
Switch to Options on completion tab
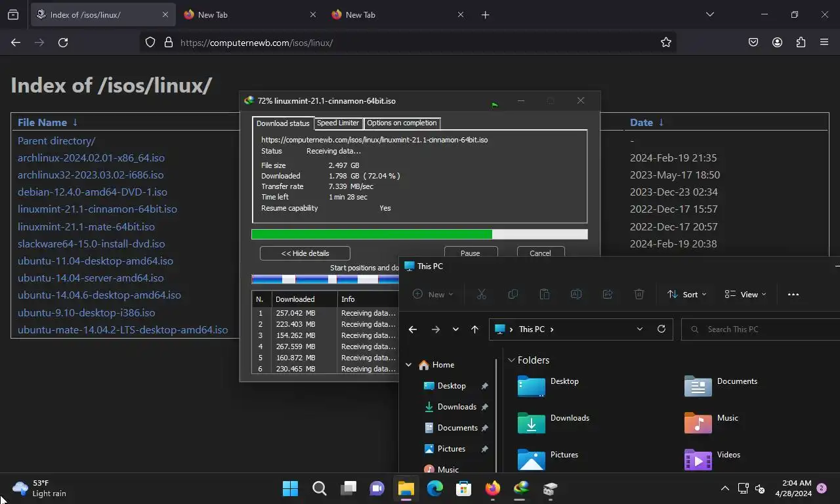pyautogui.click(x=402, y=123)
